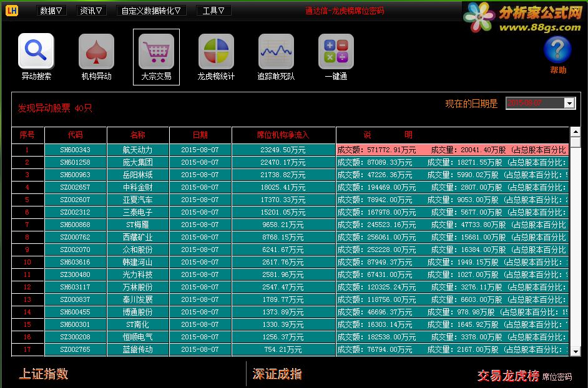The width and height of the screenshot is (588, 388).
Task: Select stock code SH603117
Action: 76,287
